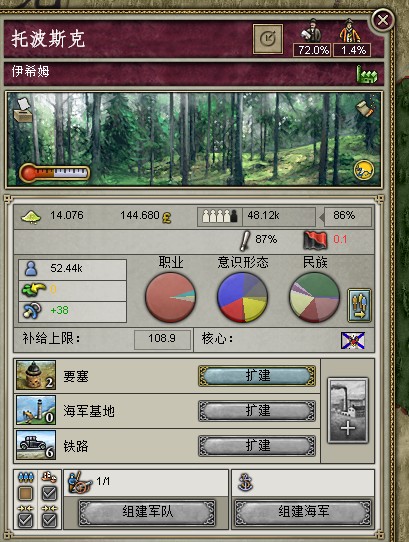Image resolution: width=409 pixels, height=542 pixels.
Task: Click the ballot box election icon
Action: pos(22,110)
